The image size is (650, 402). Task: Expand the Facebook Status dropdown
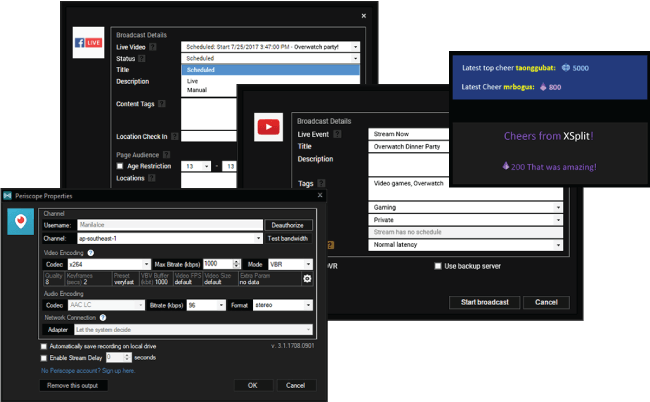click(x=355, y=58)
